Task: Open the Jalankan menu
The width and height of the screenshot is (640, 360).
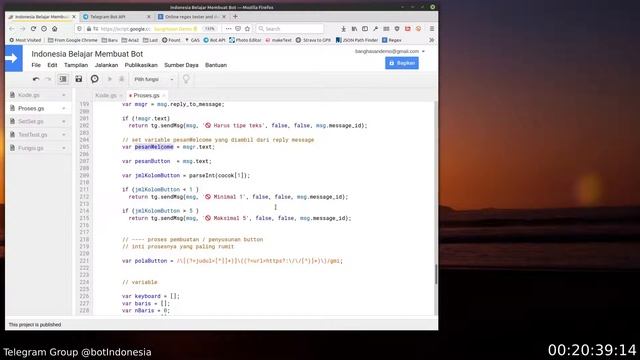Action: (106, 65)
